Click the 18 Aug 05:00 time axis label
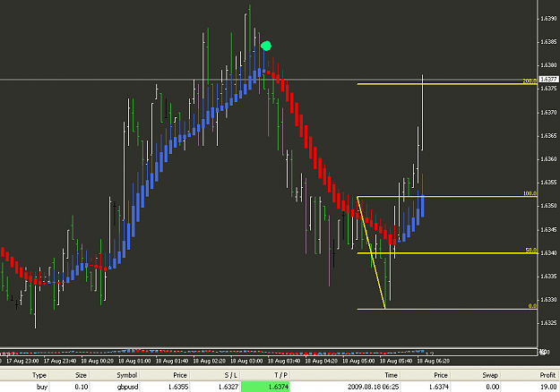560x392 pixels. click(x=358, y=361)
